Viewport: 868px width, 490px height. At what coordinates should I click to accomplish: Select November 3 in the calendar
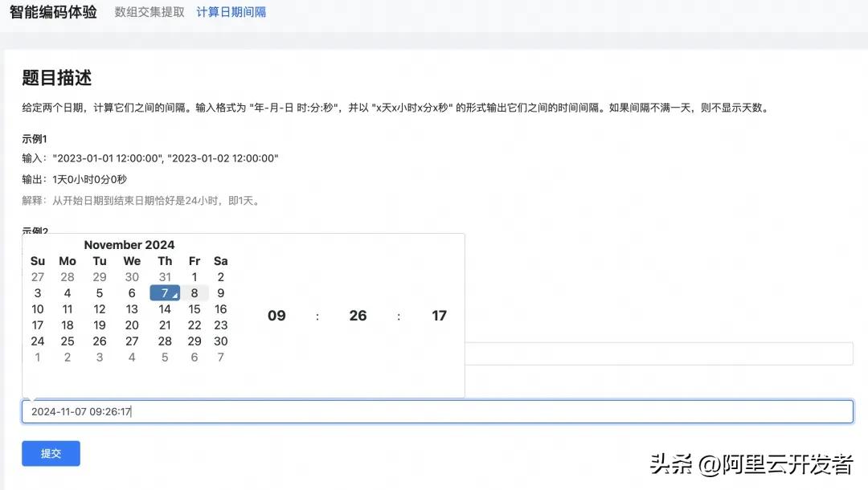pos(38,293)
